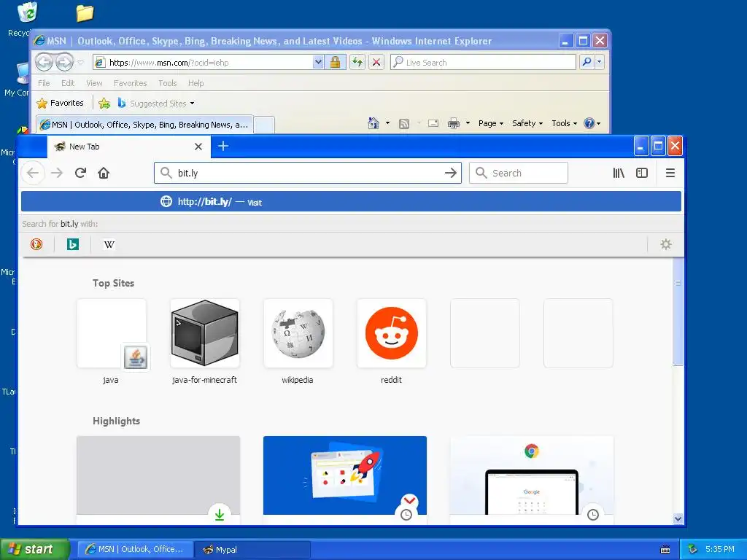Click the Mypal scrollbar down arrow
The image size is (747, 560).
[x=678, y=518]
